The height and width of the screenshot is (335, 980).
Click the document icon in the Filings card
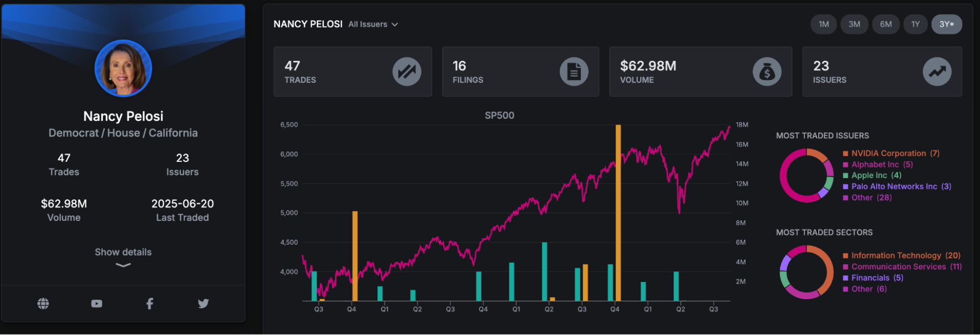click(574, 72)
